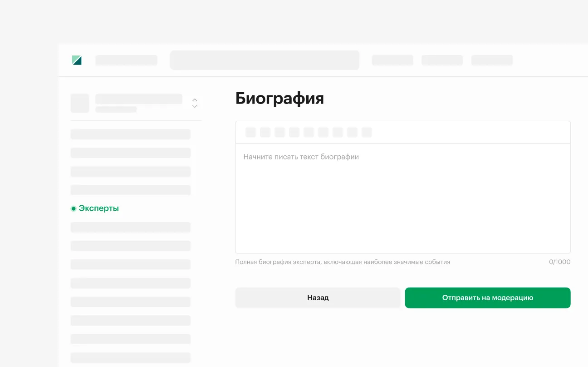Viewport: 588px width, 367px height.
Task: Click the fourth formatting icon in the editor toolbar
Action: pyautogui.click(x=294, y=132)
